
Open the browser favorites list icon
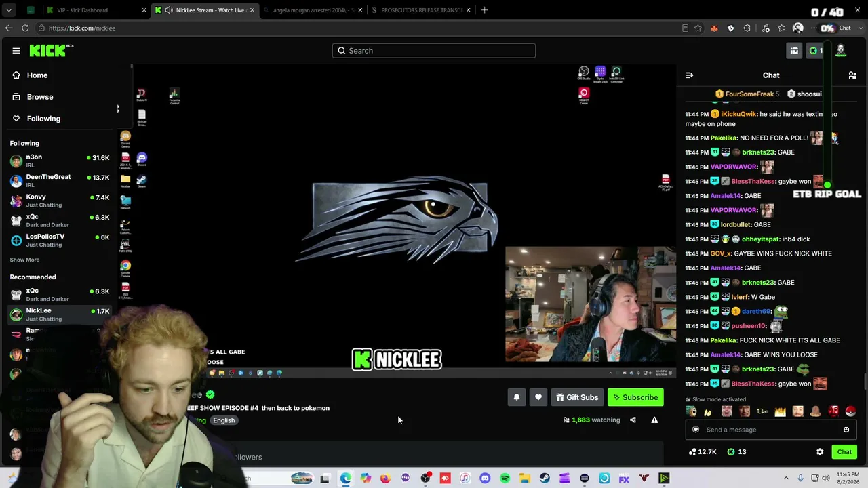tap(782, 28)
